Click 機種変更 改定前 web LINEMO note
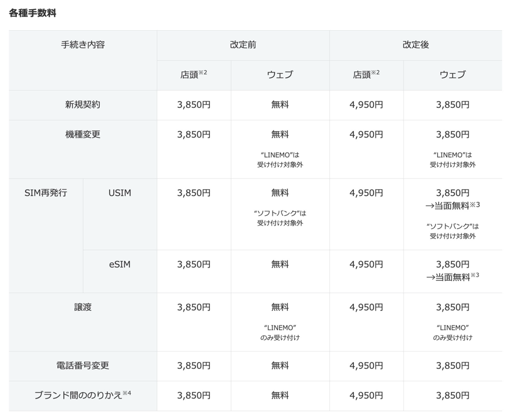 [x=280, y=160]
